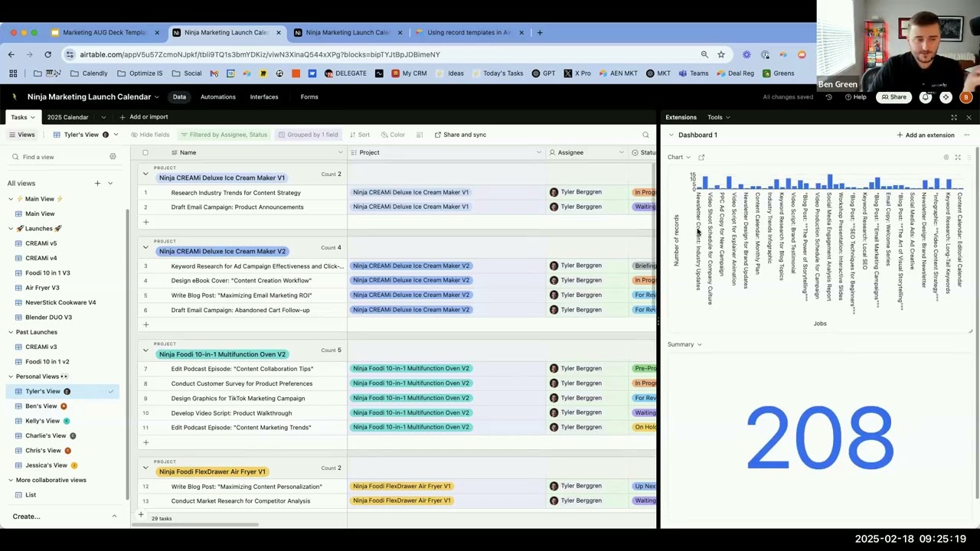Screen dimensions: 980x551
Task: Toggle the Views sidebar
Action: (x=21, y=135)
